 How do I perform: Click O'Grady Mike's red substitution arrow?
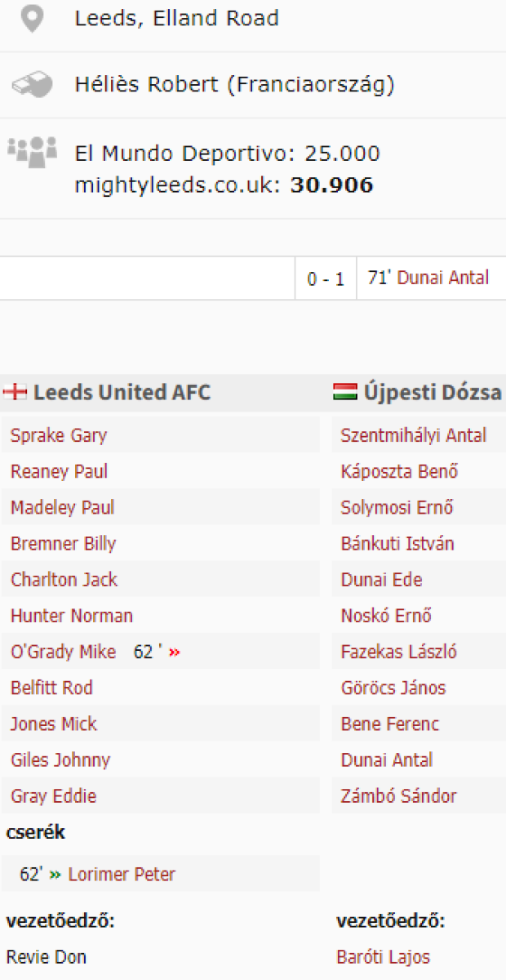[174, 653]
